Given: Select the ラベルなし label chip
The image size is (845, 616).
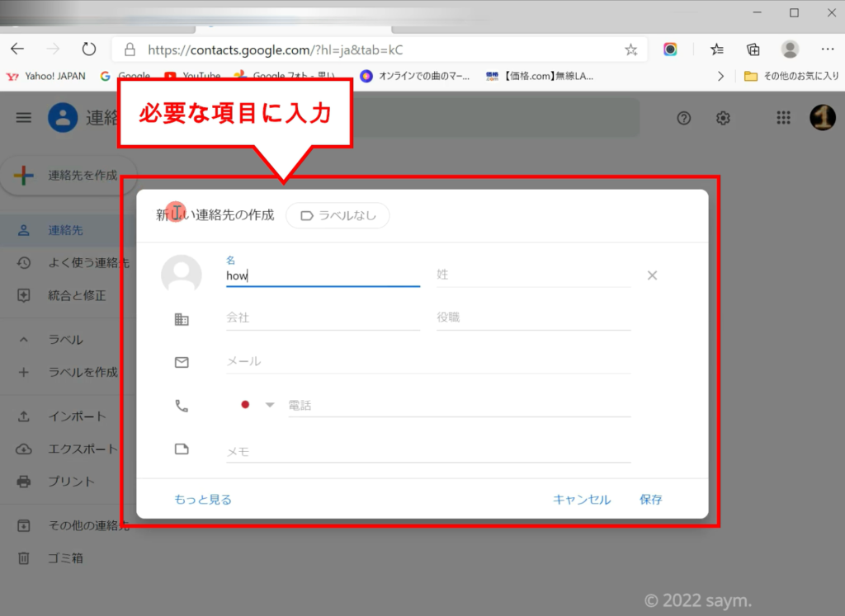Looking at the screenshot, I should (x=338, y=215).
